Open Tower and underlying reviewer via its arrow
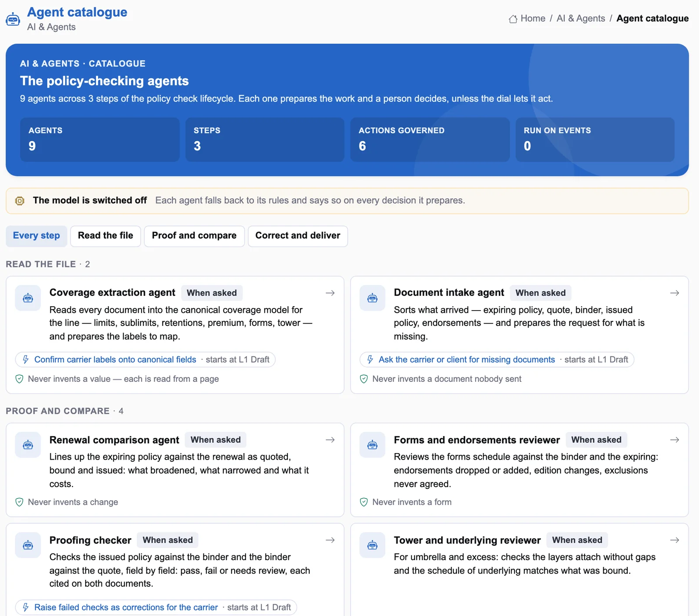Viewport: 699px width, 616px height. click(675, 540)
